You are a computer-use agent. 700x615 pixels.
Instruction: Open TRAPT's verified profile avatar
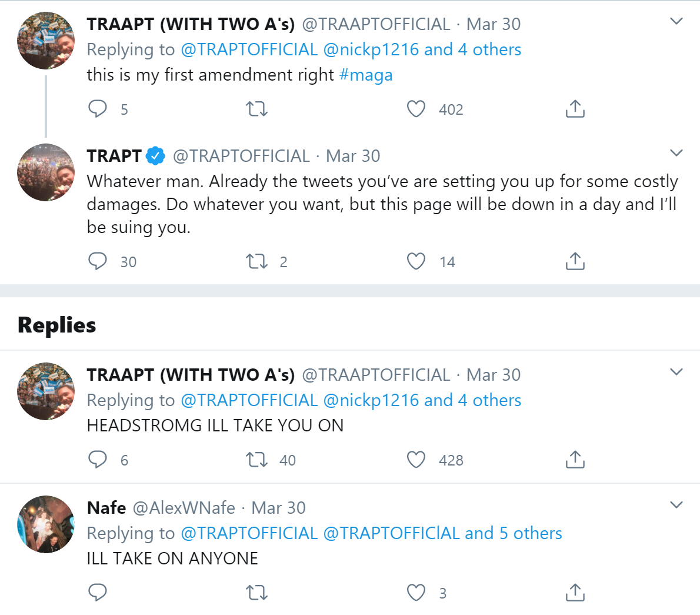coord(45,172)
